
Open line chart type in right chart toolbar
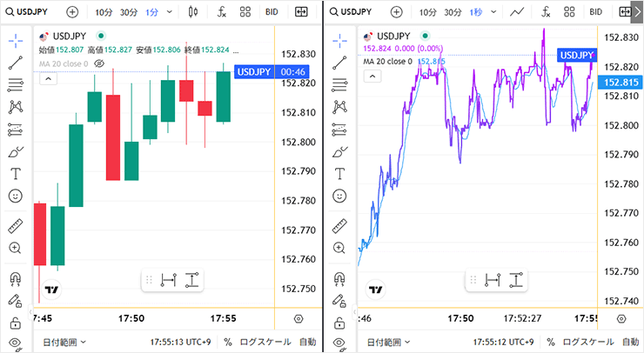point(516,12)
